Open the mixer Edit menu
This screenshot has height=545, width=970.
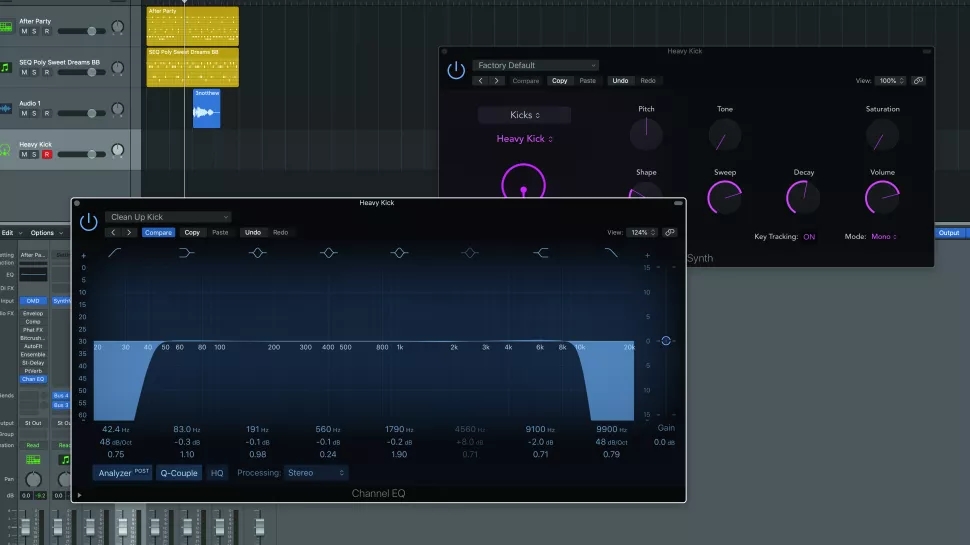point(9,233)
